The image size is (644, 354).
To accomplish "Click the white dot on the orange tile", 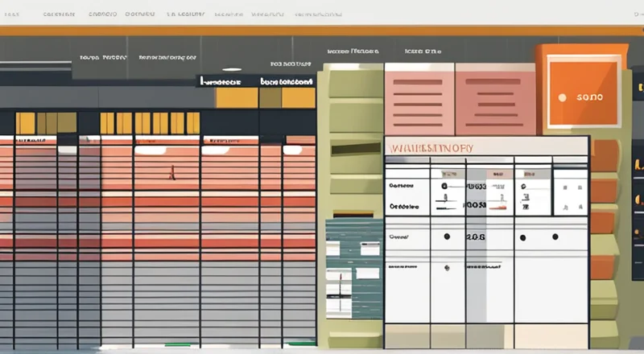I will (562, 97).
